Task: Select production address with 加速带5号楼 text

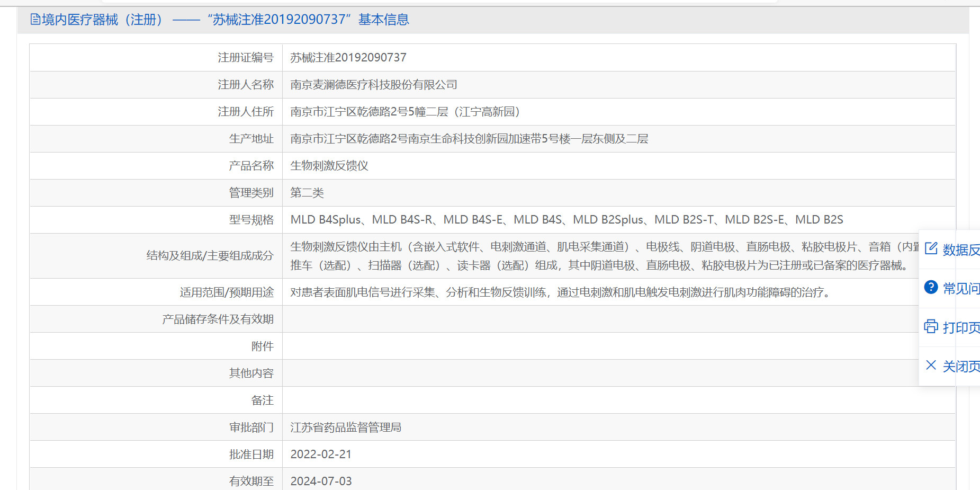Action: pos(469,138)
